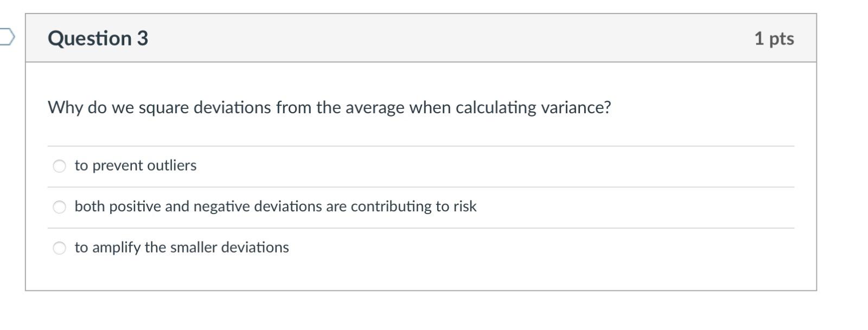Select the radio button for "to prevent outliers"
The image size is (868, 330).
59,165
